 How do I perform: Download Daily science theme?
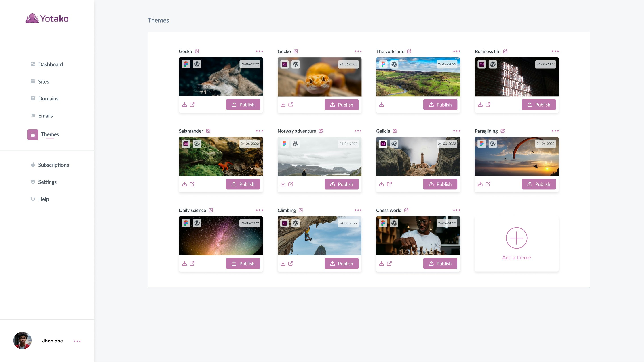click(x=184, y=264)
